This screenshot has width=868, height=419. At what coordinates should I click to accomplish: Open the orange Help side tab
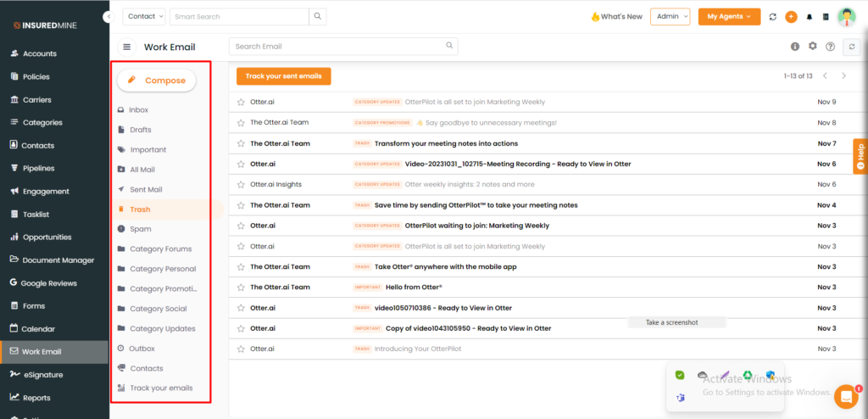pos(861,156)
